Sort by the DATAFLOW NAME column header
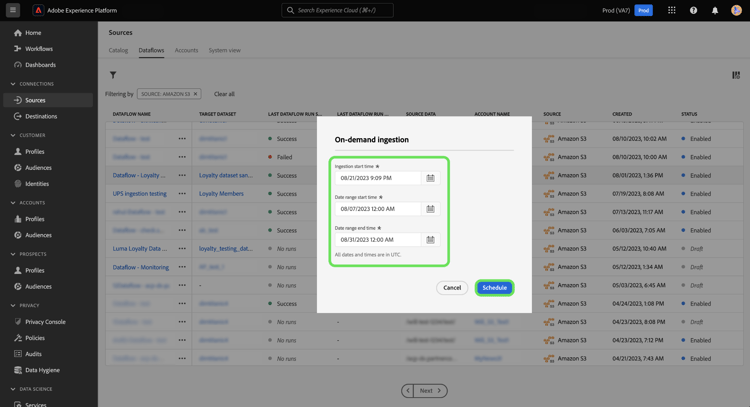The width and height of the screenshot is (750, 407). 132,114
